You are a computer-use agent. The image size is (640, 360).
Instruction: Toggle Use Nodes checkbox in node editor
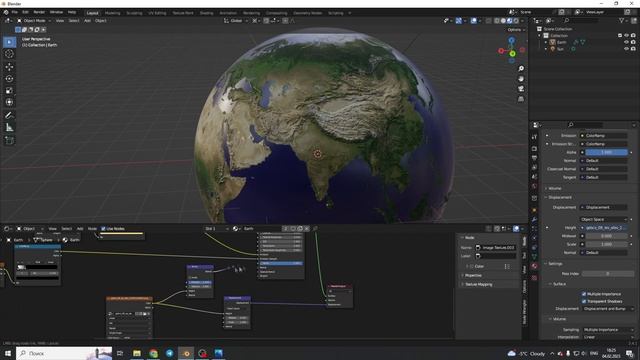(x=103, y=229)
